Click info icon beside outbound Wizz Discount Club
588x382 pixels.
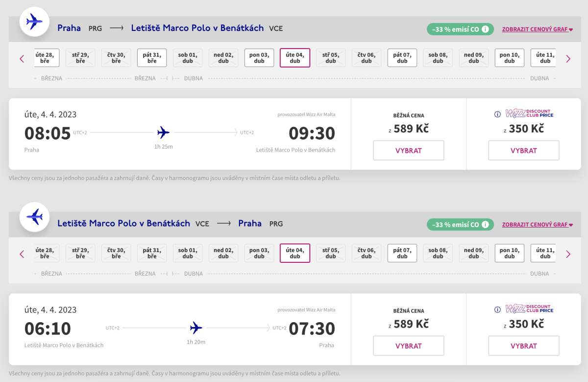(497, 114)
